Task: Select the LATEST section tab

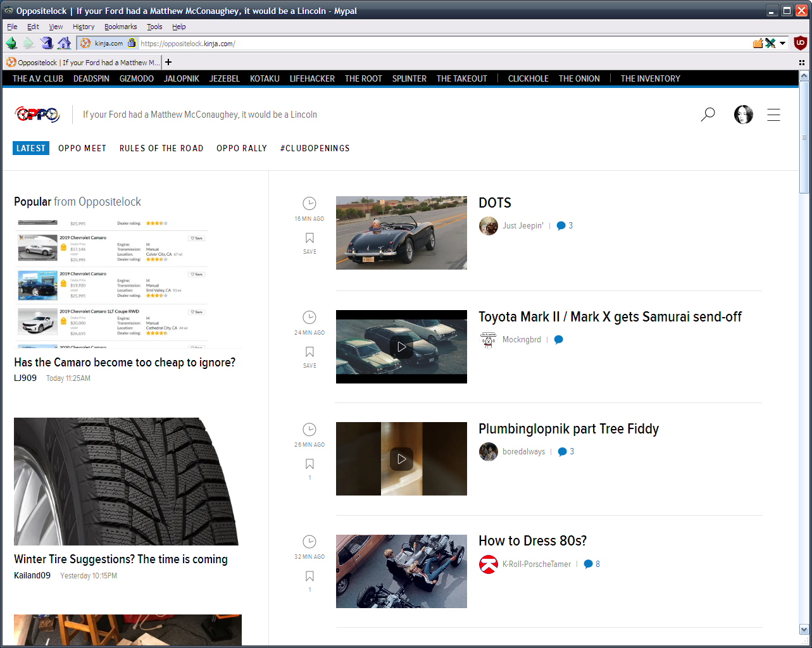Action: 31,148
